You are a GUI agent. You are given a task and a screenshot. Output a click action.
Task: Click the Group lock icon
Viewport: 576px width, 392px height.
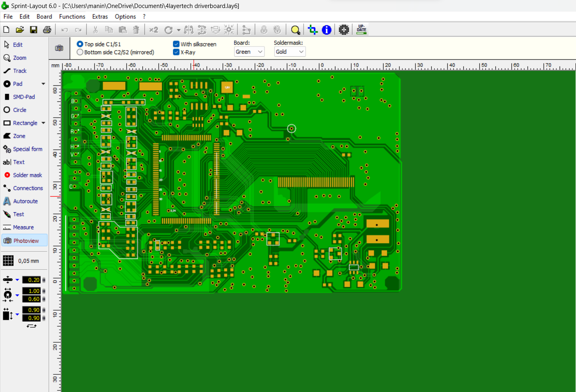[264, 30]
